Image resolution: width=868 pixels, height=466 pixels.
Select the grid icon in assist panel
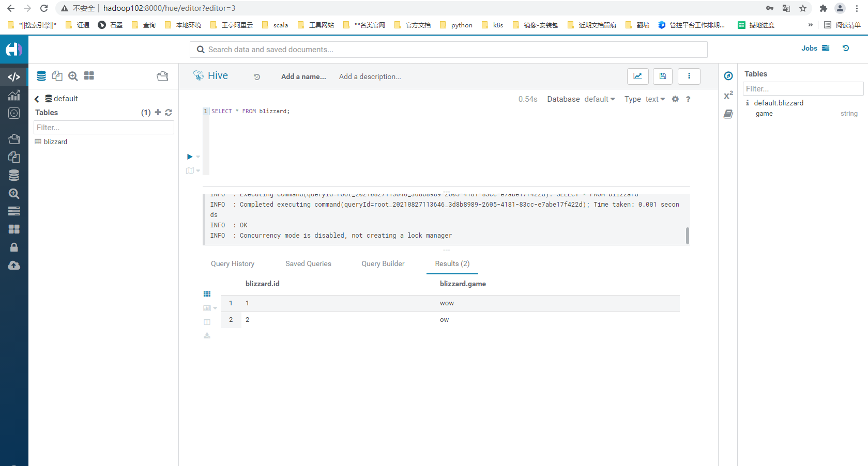pos(89,75)
